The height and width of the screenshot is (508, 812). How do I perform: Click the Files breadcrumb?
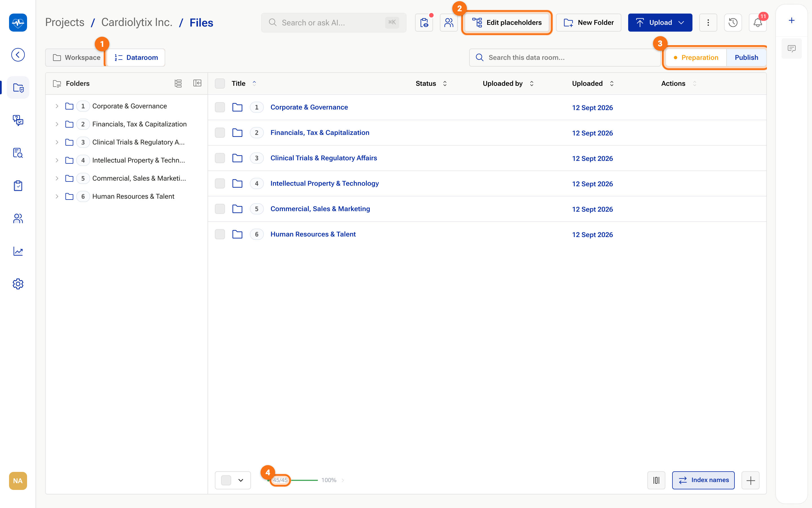click(201, 23)
